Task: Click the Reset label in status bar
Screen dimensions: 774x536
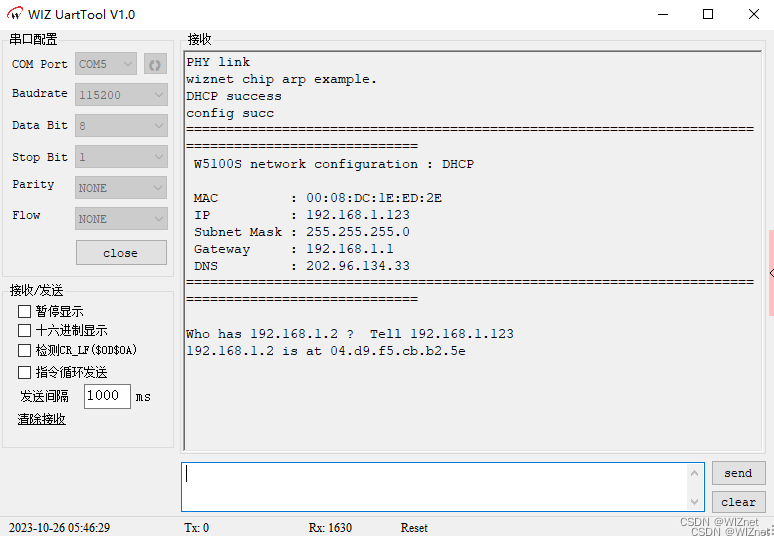Action: [414, 528]
